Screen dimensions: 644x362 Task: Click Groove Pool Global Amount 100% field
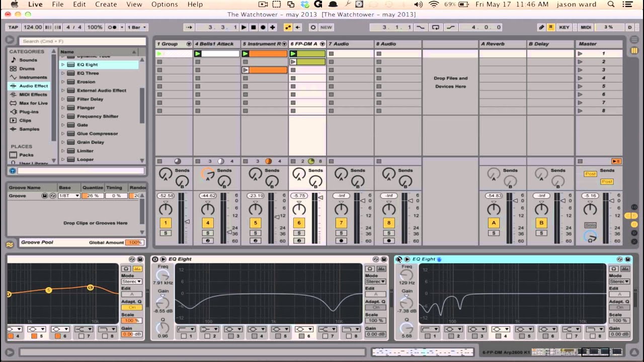(x=134, y=242)
